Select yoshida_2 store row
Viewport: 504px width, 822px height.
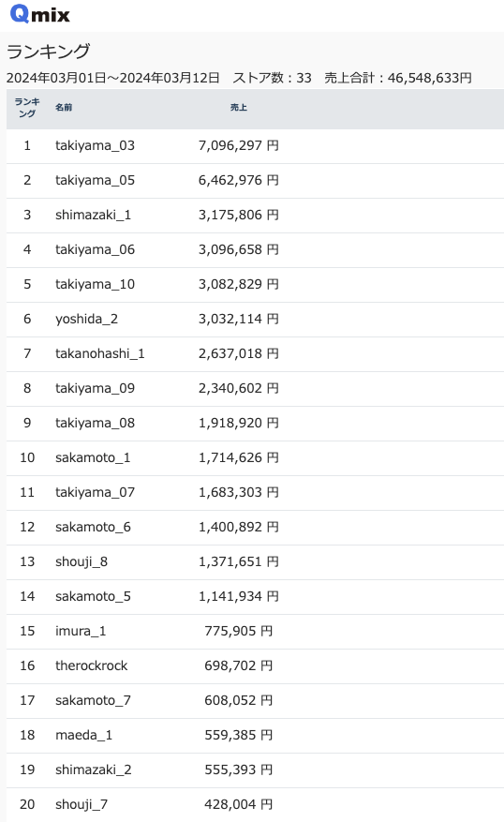[x=255, y=319]
